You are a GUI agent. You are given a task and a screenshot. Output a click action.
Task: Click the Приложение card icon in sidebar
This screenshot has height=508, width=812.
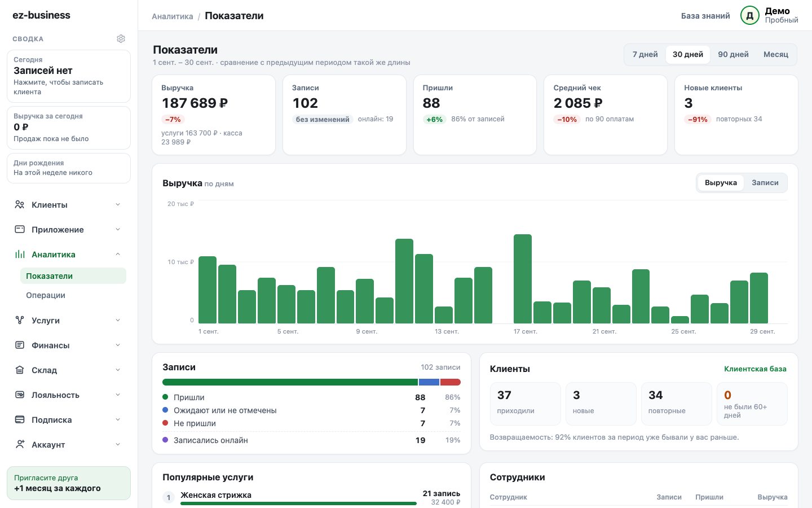(20, 230)
